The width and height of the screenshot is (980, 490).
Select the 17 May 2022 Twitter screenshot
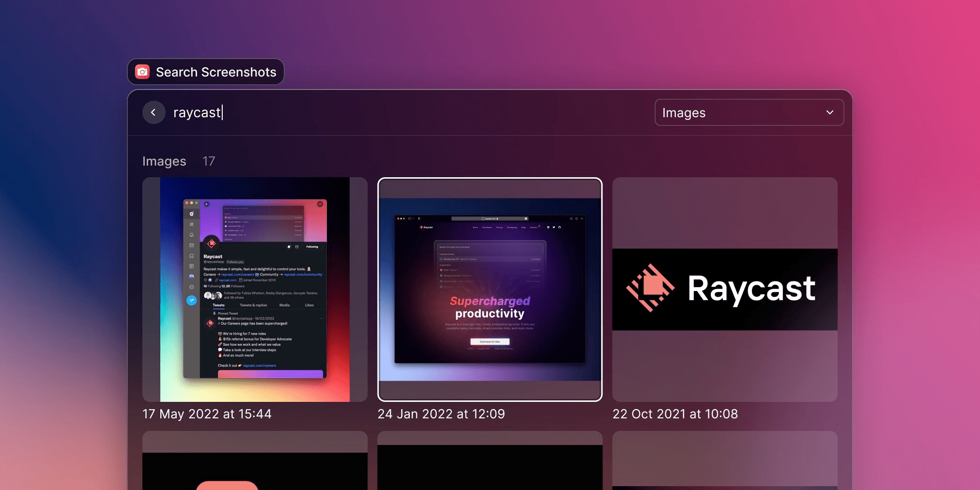[255, 289]
